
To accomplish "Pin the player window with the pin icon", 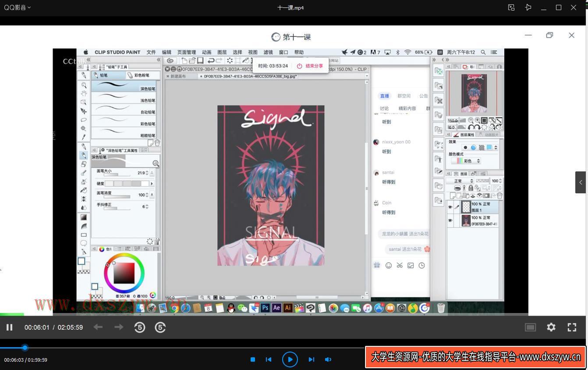I will point(528,7).
